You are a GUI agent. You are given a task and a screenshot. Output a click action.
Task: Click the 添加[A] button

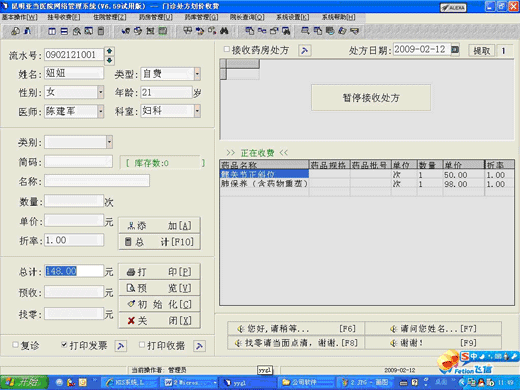coord(159,226)
